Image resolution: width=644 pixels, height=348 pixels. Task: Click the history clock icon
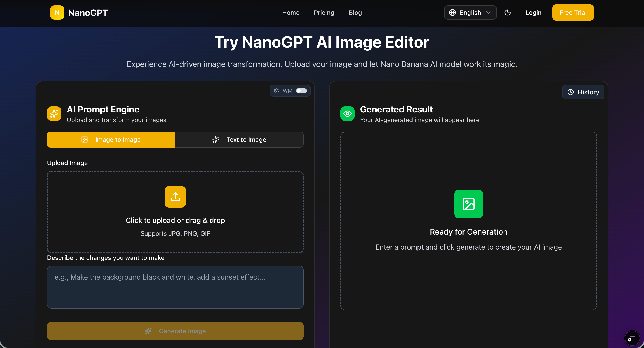click(x=571, y=92)
